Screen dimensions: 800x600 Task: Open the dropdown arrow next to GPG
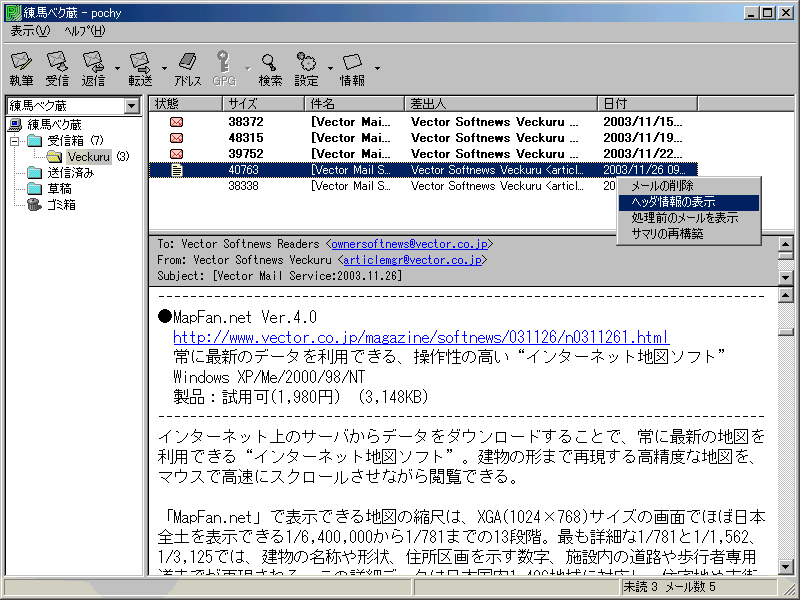click(247, 68)
